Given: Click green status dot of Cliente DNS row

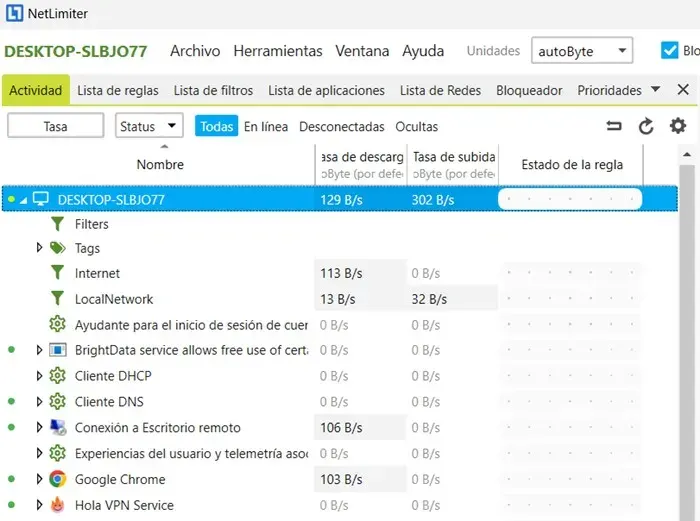Looking at the screenshot, I should tap(12, 401).
